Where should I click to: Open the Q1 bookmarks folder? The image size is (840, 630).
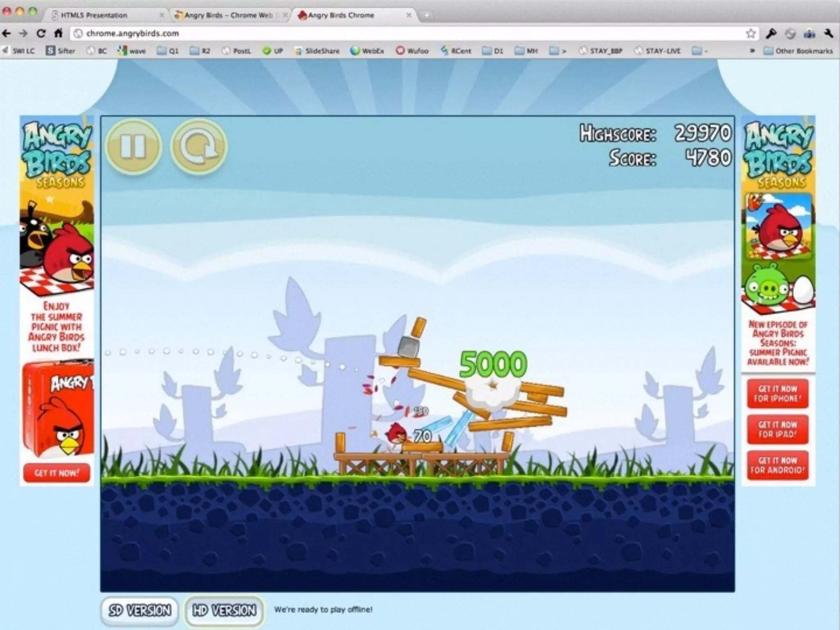click(168, 51)
